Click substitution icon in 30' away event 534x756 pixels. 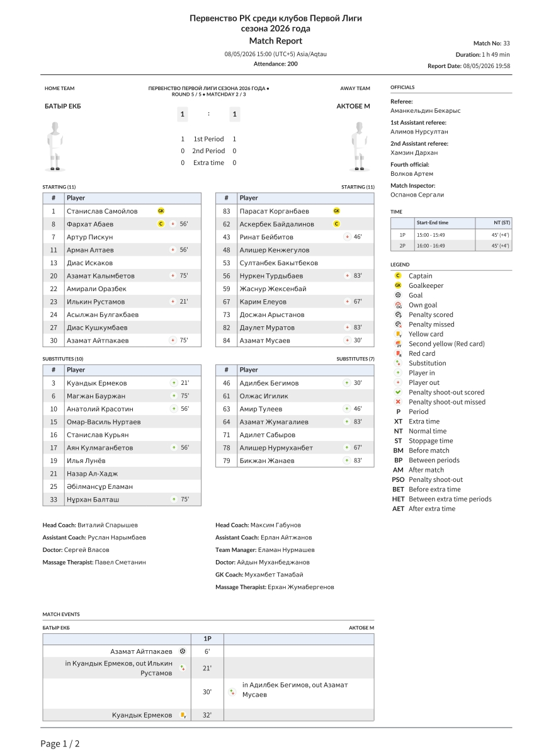[232, 691]
